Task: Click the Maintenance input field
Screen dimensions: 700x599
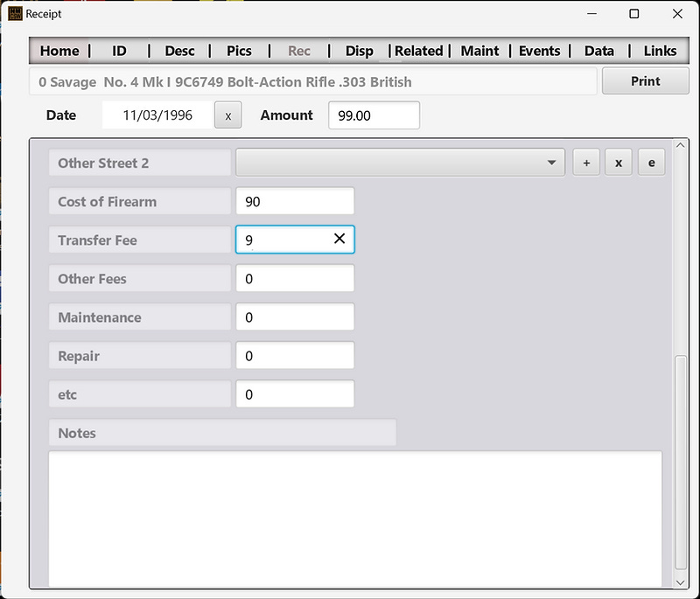Action: pos(295,317)
